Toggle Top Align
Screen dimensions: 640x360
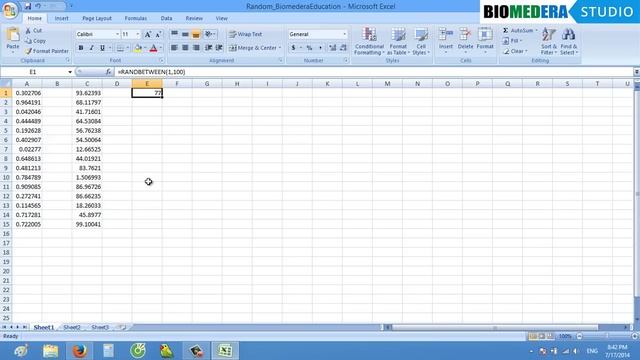(x=174, y=34)
